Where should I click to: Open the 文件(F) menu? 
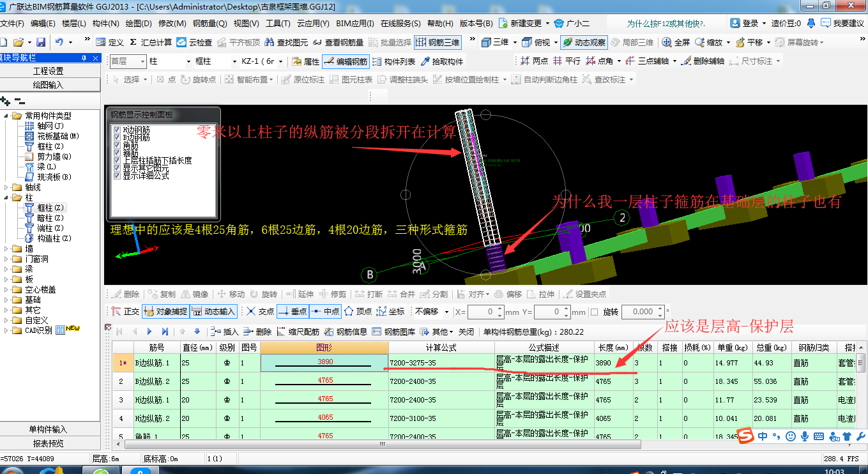pos(11,23)
